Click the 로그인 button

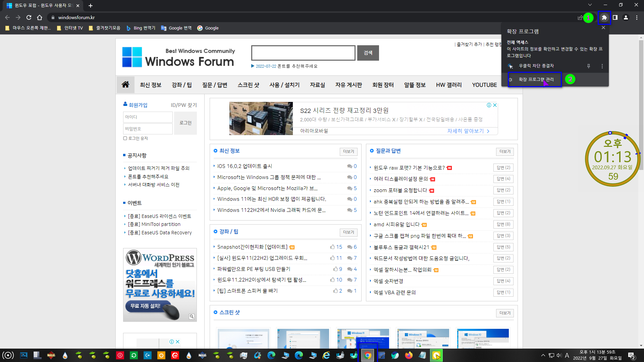pos(185,123)
